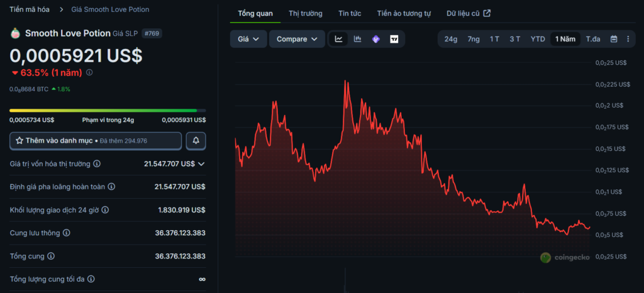The width and height of the screenshot is (644, 293).
Task: Open the Compare dropdown
Action: coord(297,39)
